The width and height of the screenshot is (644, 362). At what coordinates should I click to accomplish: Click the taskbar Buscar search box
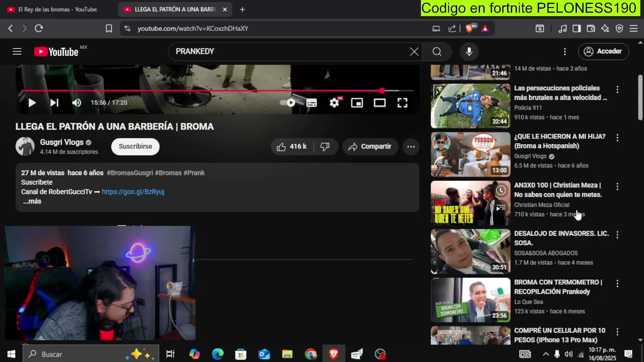91,354
